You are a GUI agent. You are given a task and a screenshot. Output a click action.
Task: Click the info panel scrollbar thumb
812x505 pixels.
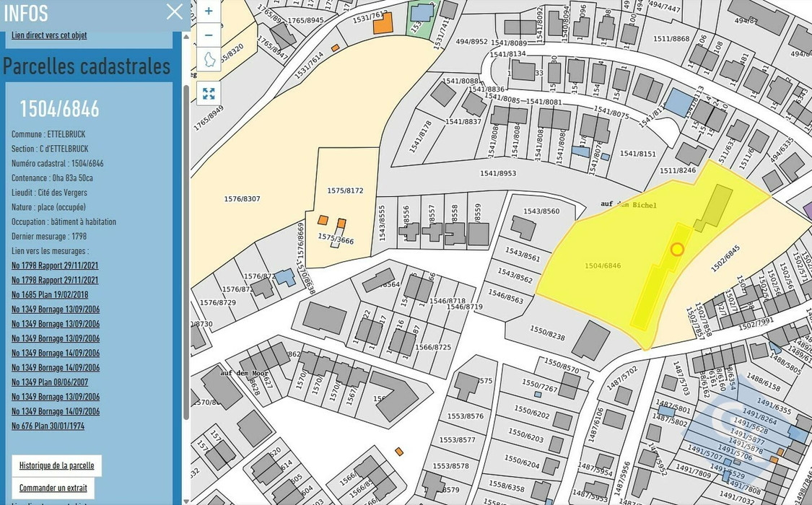coord(186,252)
